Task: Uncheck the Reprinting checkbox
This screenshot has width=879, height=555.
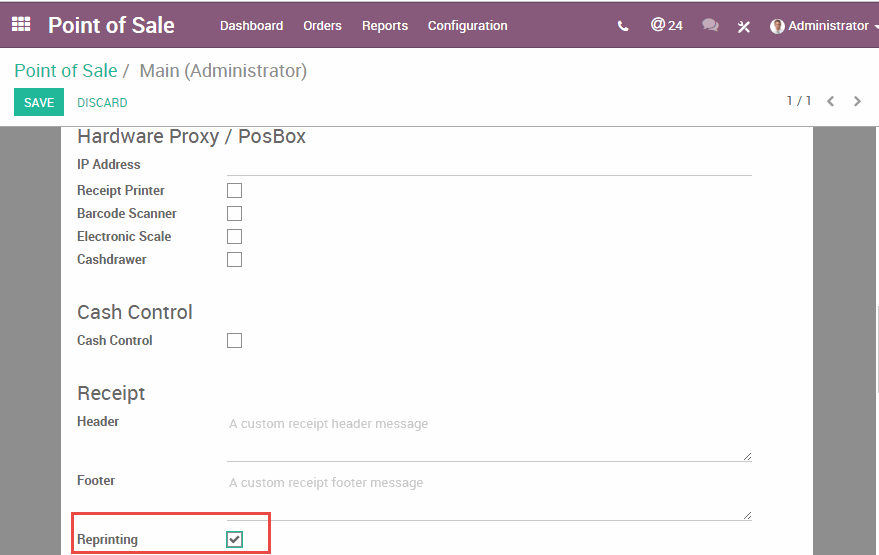Action: point(234,540)
